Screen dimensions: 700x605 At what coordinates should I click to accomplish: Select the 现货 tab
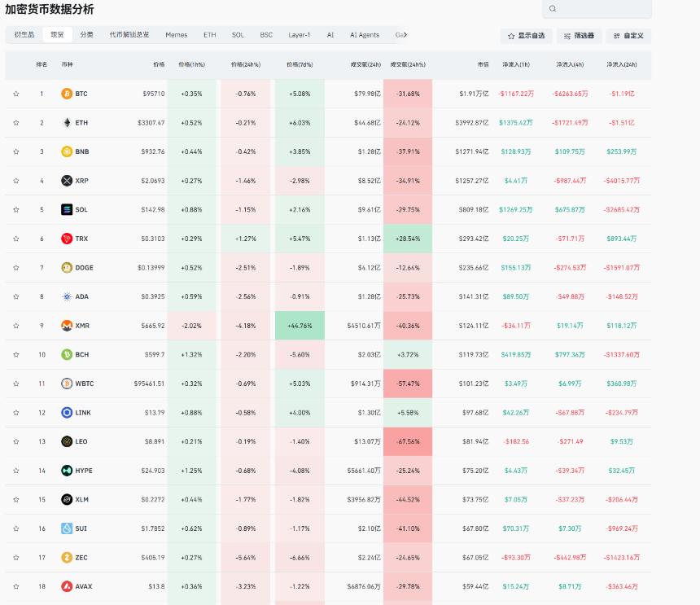click(x=57, y=35)
